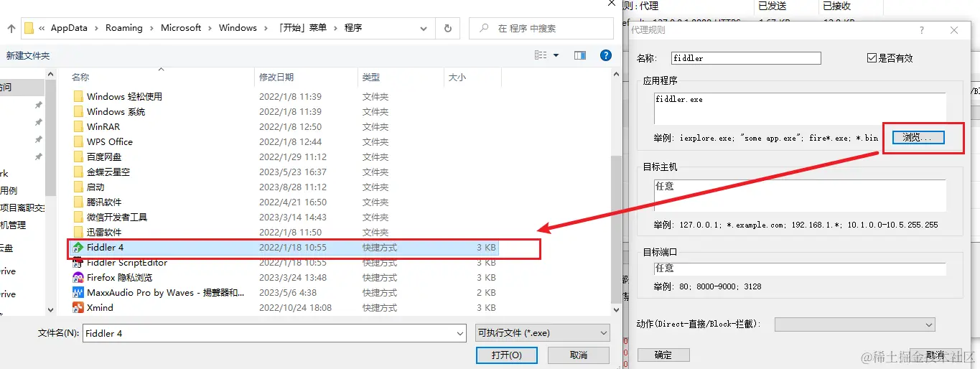Sort by 修改日期 column header
The height and width of the screenshot is (369, 980).
pos(276,78)
